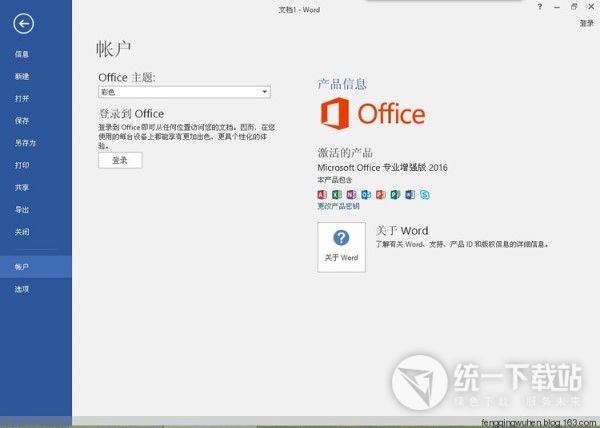Click the back arrow circle icon
This screenshot has height=428, width=600.
24,24
